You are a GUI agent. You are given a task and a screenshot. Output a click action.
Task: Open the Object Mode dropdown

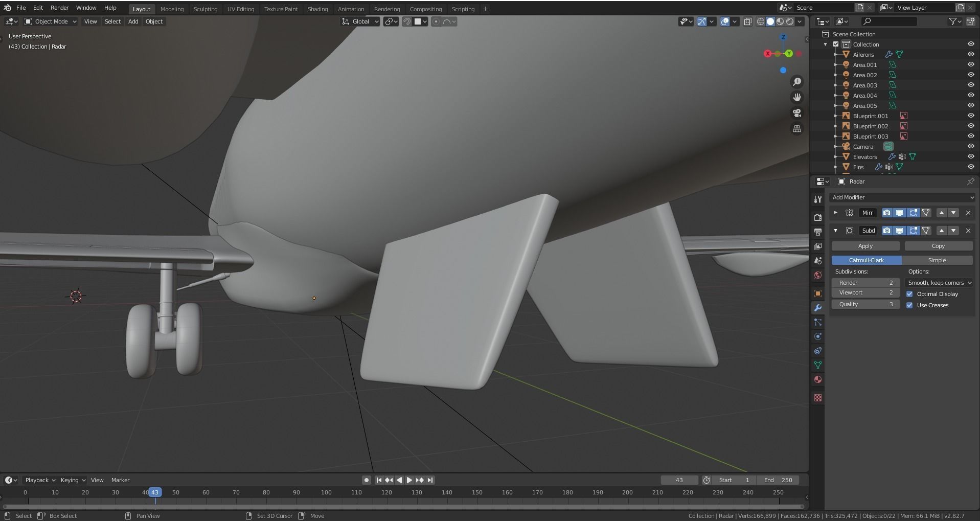51,21
